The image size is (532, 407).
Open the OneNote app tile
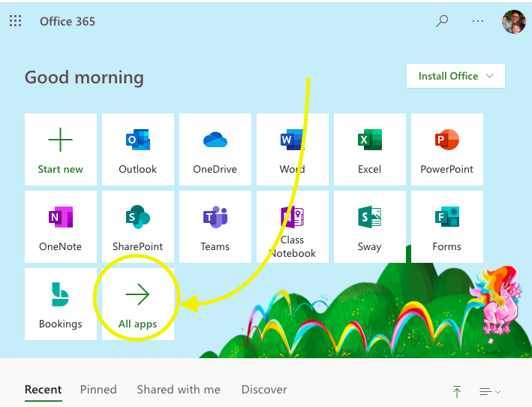coord(61,227)
